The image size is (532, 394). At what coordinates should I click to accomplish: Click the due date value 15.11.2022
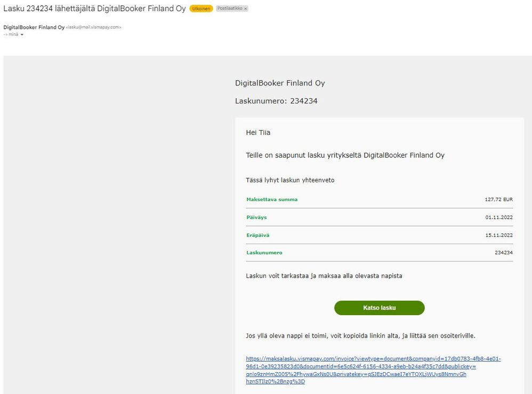click(x=499, y=235)
